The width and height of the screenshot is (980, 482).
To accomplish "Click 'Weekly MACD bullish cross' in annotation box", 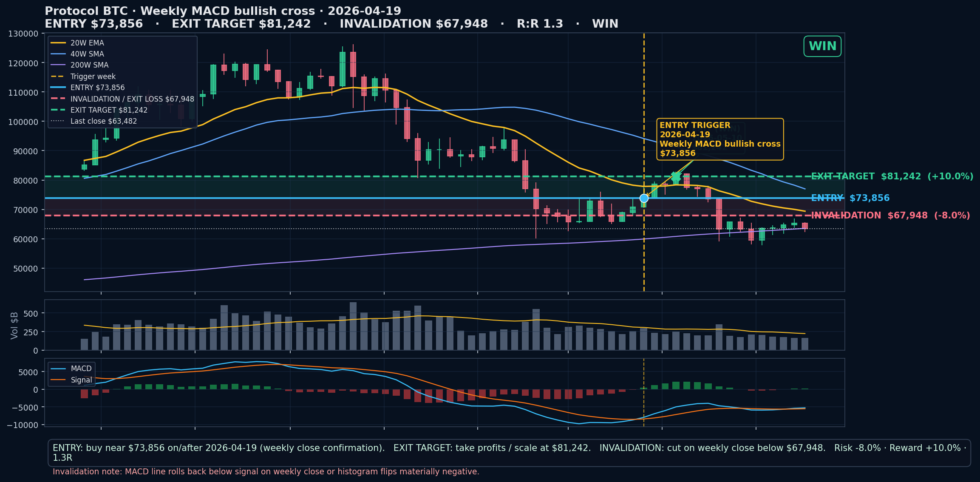I will 720,144.
